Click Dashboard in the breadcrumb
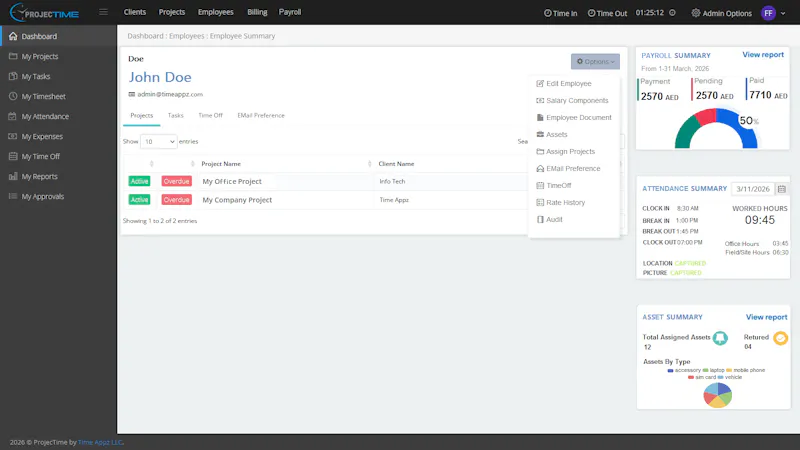Image resolution: width=800 pixels, height=450 pixels. pyautogui.click(x=145, y=36)
